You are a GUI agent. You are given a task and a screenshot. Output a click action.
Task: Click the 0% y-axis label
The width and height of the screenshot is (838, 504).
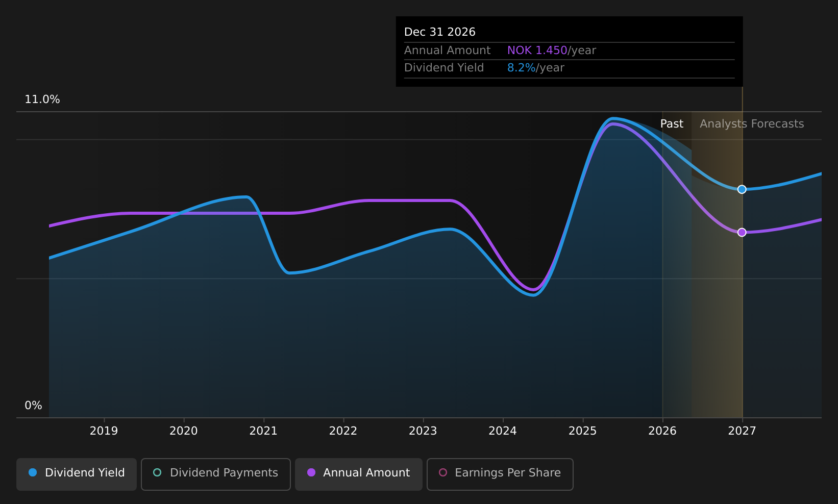(34, 406)
